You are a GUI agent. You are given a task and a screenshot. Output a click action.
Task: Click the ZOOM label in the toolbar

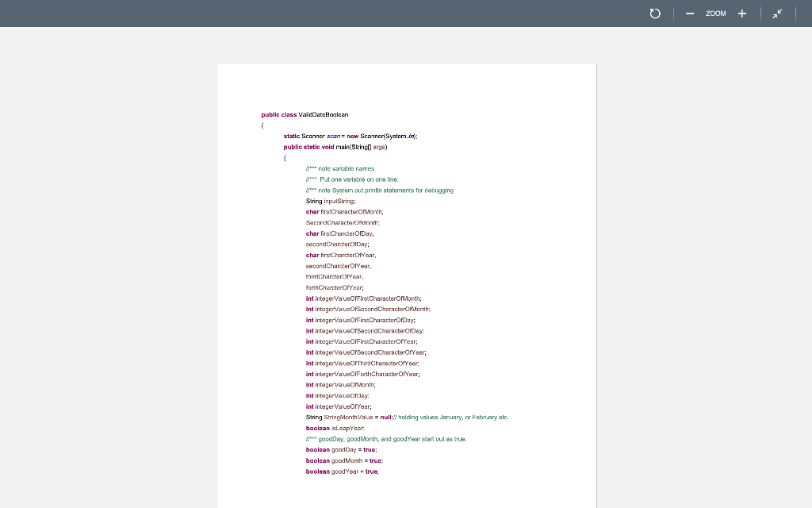[714, 13]
